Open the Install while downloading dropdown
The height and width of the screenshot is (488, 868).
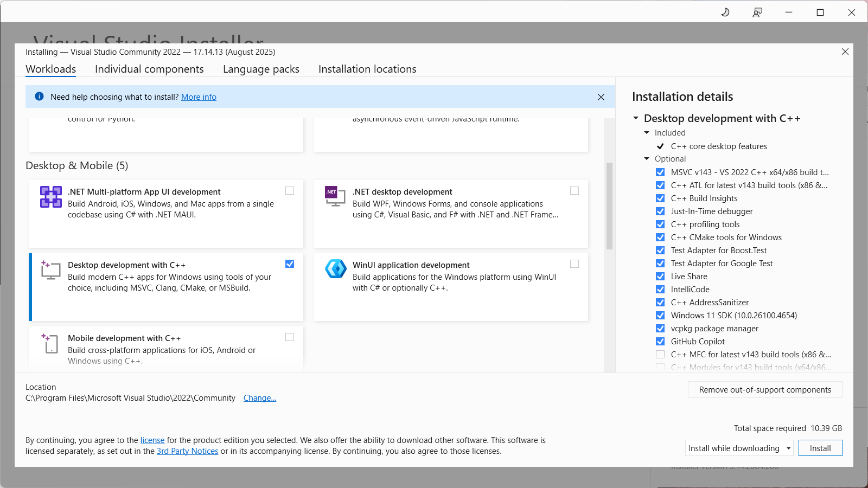click(x=739, y=448)
